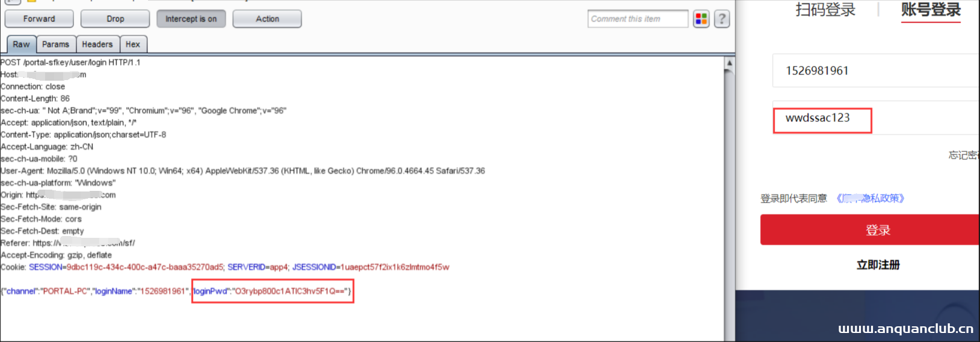Switch to the Raw tab

[x=21, y=44]
